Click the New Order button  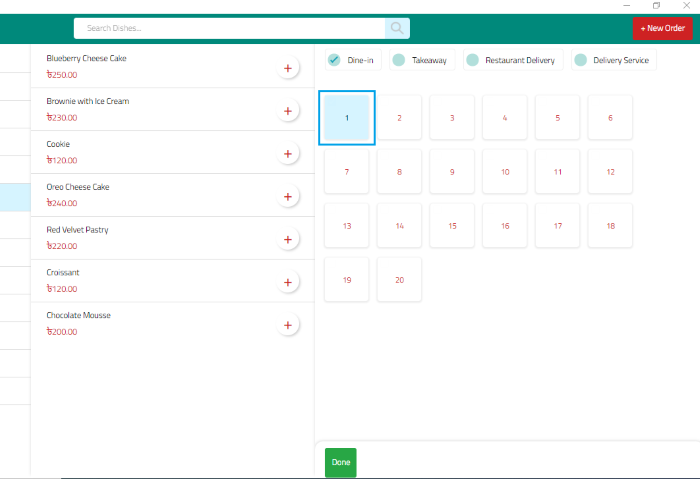(662, 28)
